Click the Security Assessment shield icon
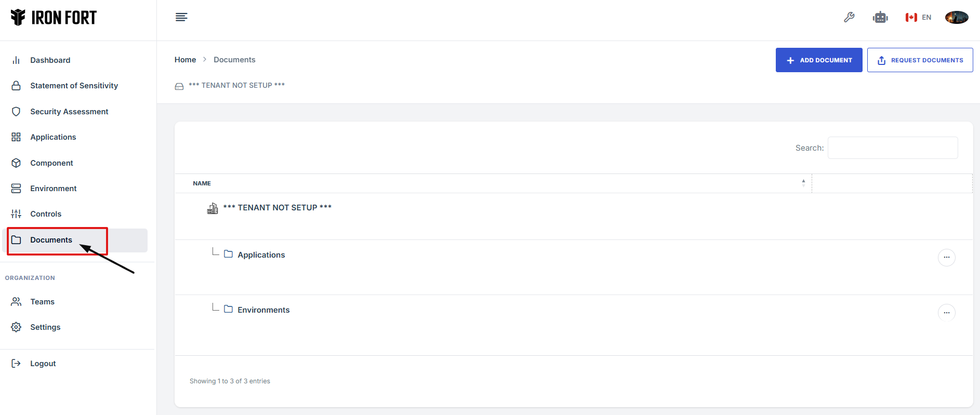Viewport: 980px width, 415px height. 16,112
